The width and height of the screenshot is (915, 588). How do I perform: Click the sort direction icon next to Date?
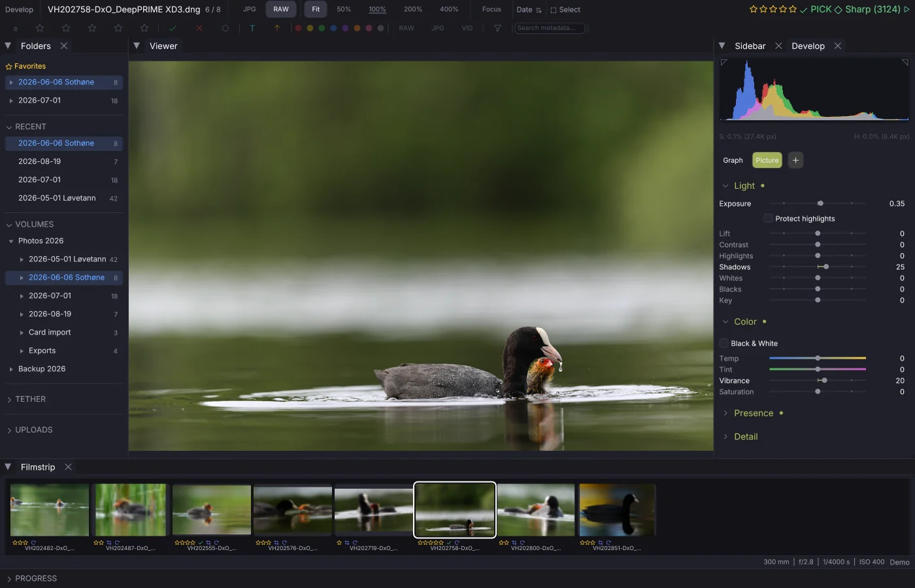(539, 10)
